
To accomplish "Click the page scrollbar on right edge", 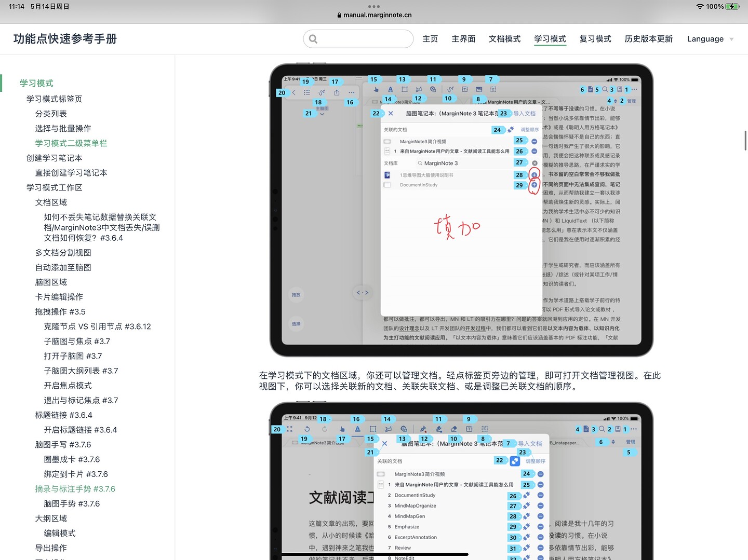I will pyautogui.click(x=746, y=141).
